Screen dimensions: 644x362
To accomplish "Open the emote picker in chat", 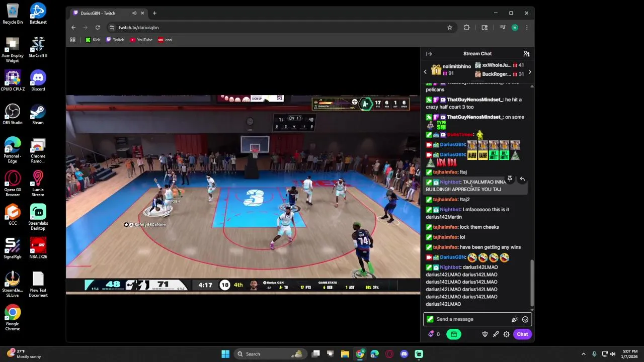I will click(525, 319).
